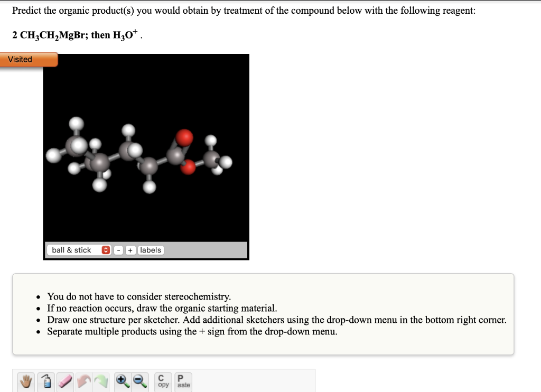The width and height of the screenshot is (541, 392).
Task: Toggle atom labels on the model
Action: [x=151, y=250]
